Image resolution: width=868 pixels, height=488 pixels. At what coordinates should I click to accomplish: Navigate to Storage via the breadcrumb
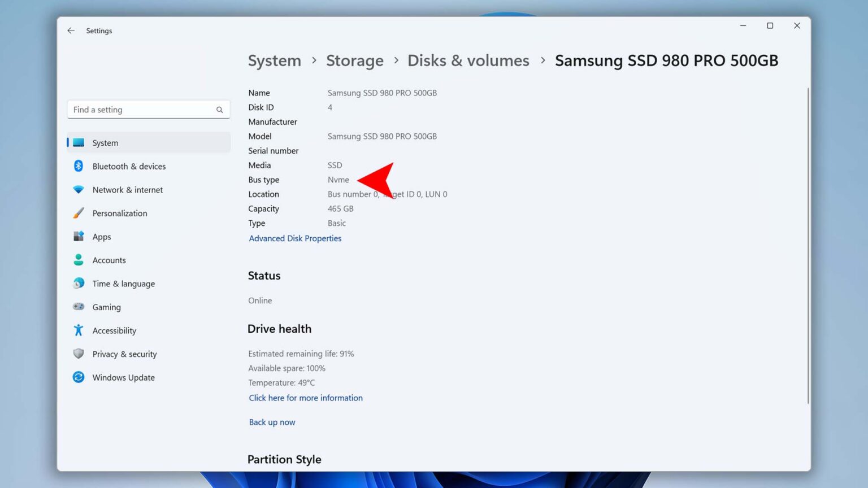click(x=355, y=60)
